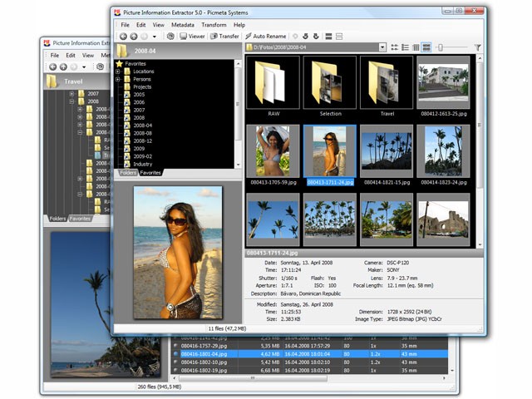Select row 080416-1757-29.jpg in rear window list

(x=310, y=346)
